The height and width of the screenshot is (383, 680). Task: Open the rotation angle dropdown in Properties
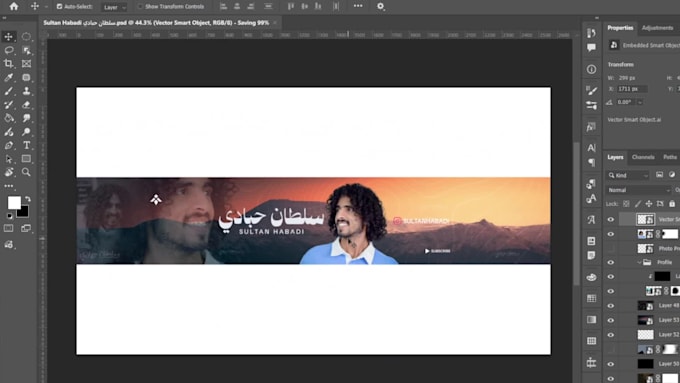[640, 102]
